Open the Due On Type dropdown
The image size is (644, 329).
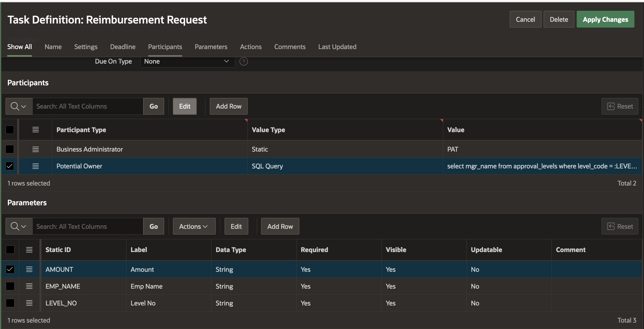point(187,62)
